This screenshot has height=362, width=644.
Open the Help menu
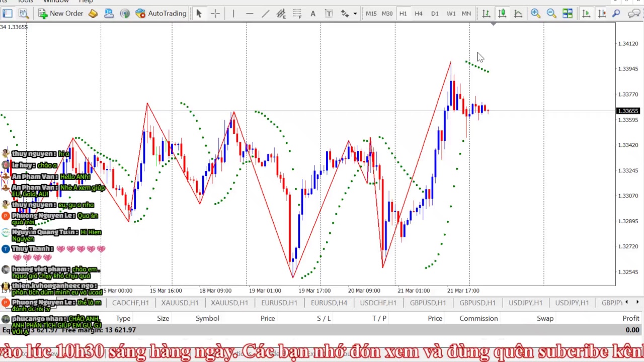coord(86,2)
